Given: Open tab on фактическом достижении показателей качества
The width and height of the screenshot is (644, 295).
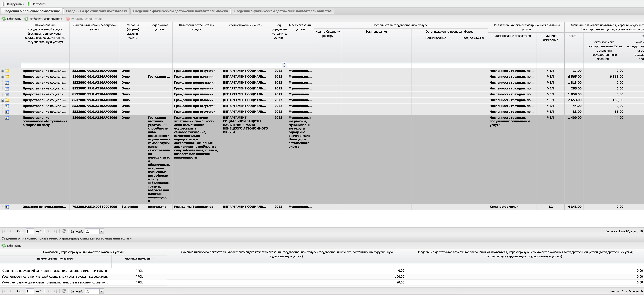Looking at the screenshot, I should tap(283, 11).
